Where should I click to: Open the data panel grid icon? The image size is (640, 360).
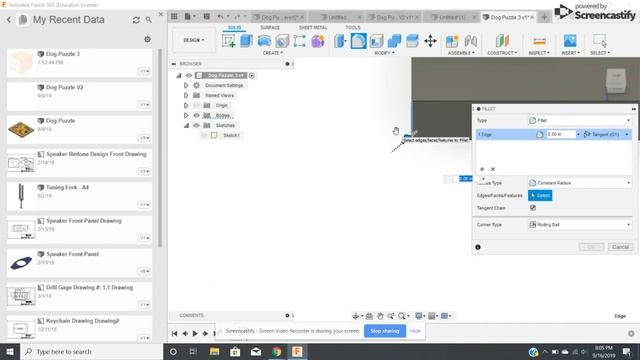(x=174, y=16)
